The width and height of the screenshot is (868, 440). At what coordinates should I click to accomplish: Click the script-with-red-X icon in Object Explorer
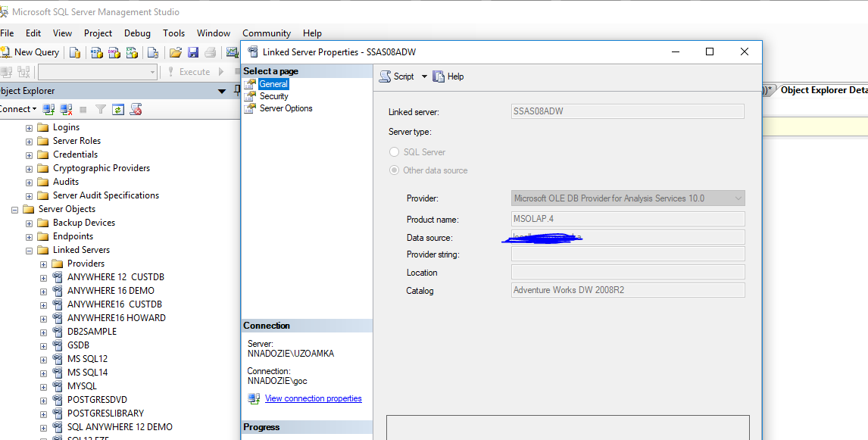point(136,110)
